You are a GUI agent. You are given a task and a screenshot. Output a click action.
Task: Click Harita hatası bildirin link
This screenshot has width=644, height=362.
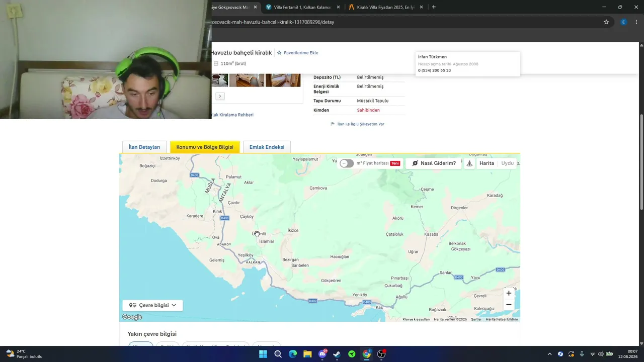pos(502,319)
